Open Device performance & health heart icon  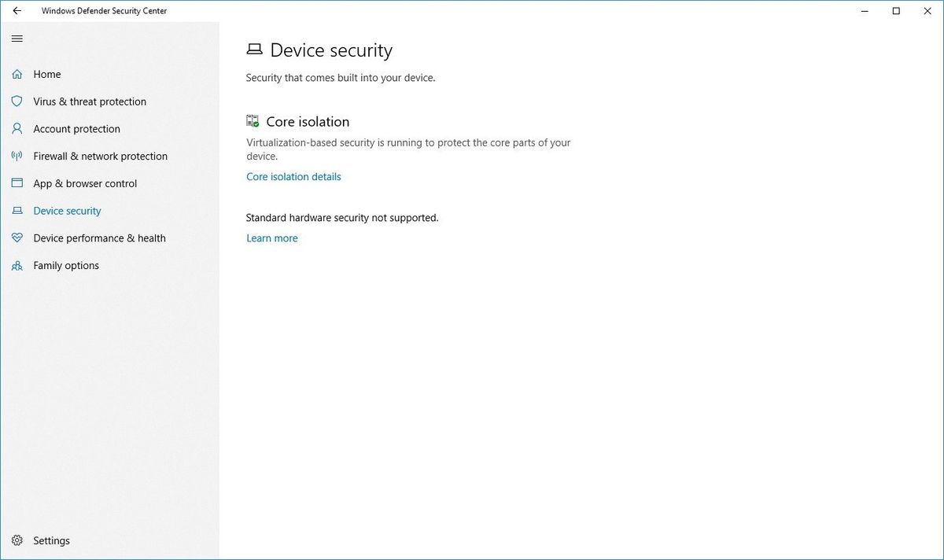[17, 238]
